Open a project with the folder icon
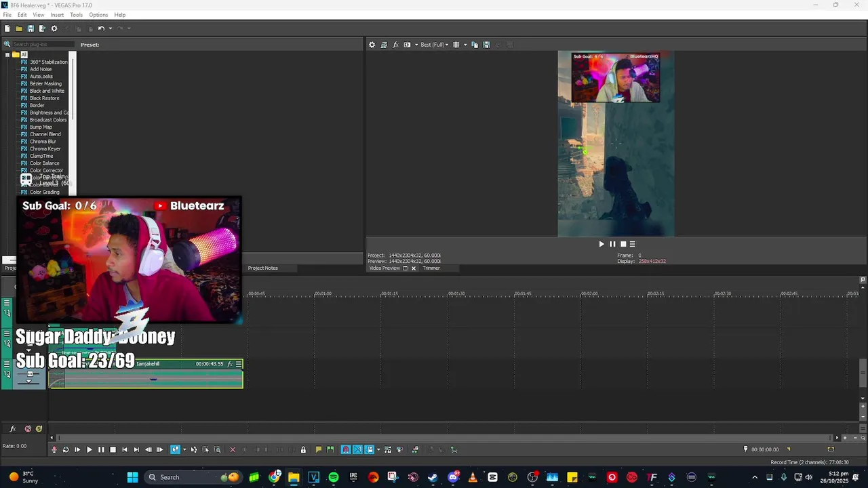 coord(19,28)
